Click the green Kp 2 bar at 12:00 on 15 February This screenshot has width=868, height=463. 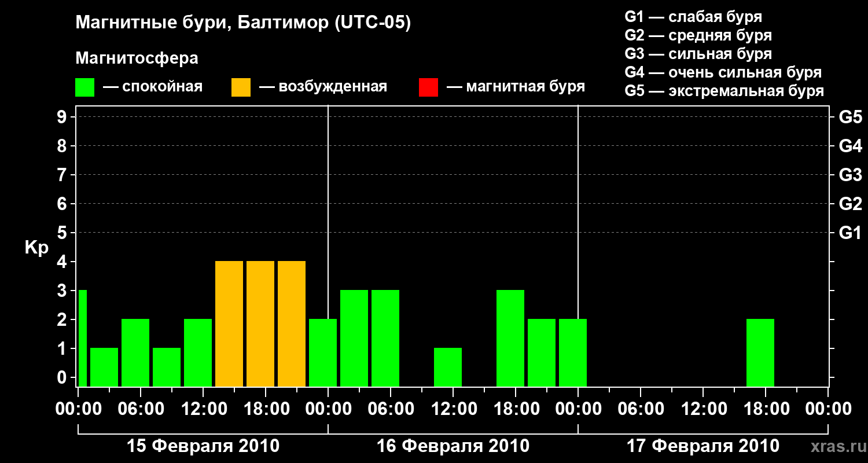tap(198, 352)
